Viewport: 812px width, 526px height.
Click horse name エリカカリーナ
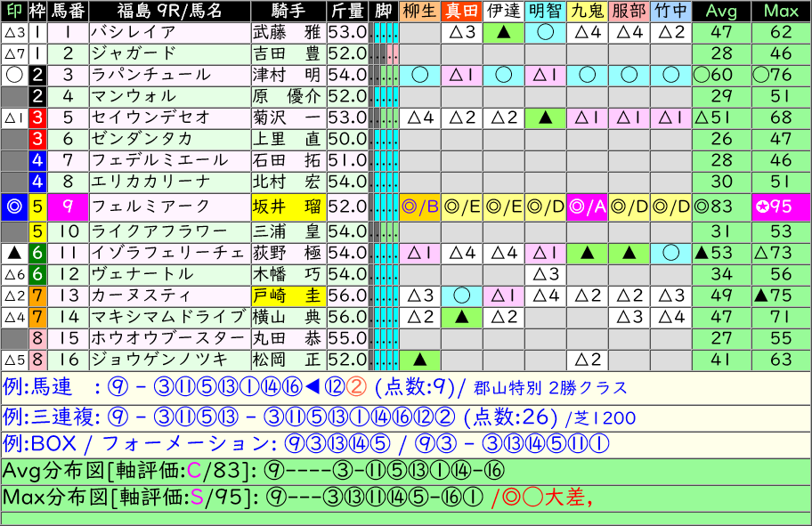[169, 182]
